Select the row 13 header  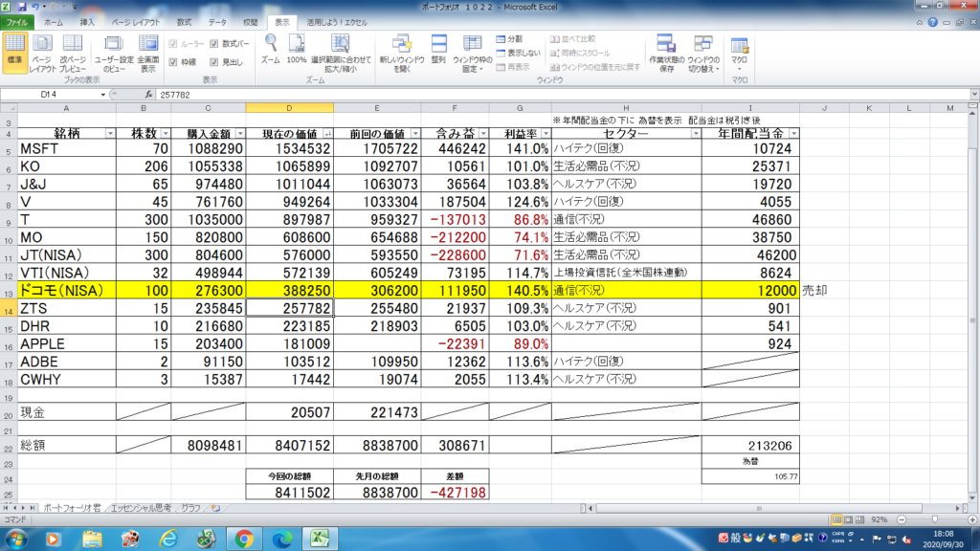[8, 291]
